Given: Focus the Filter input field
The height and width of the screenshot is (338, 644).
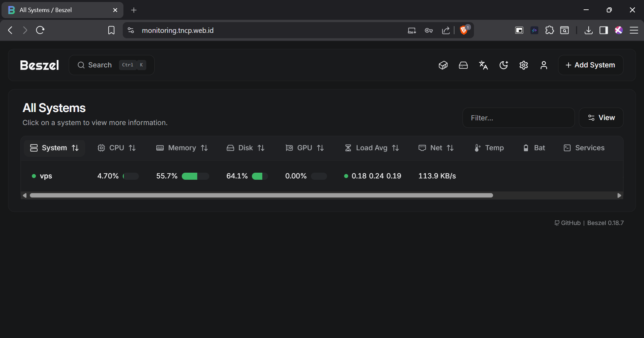Looking at the screenshot, I should point(519,118).
